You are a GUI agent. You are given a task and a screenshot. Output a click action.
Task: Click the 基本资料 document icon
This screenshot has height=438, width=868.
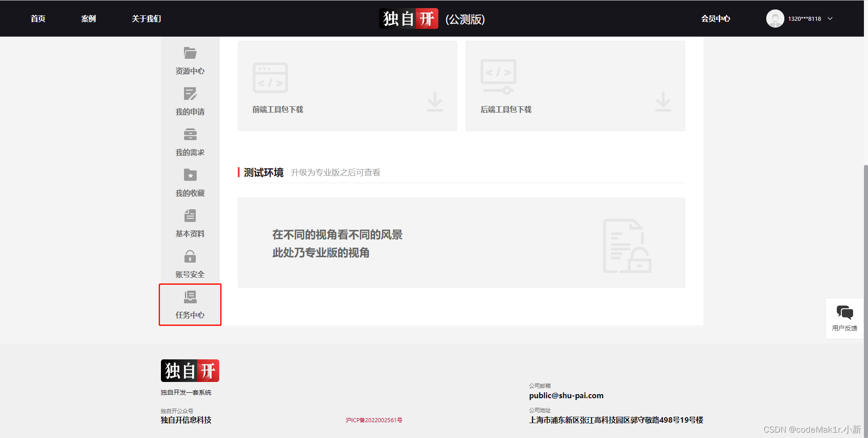click(x=190, y=215)
